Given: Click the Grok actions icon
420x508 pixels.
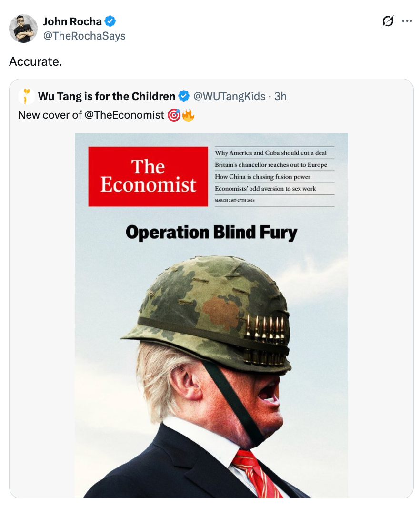Looking at the screenshot, I should coord(388,21).
